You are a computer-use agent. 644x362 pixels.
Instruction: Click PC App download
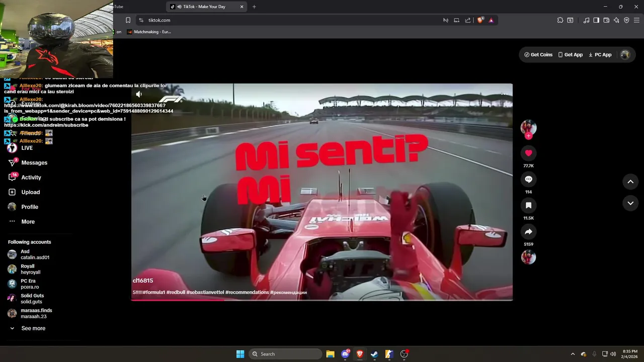[x=600, y=55]
